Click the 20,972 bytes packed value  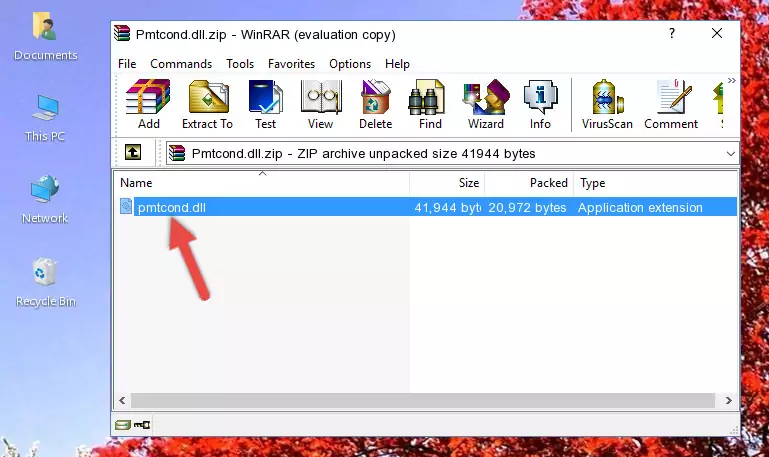[527, 207]
